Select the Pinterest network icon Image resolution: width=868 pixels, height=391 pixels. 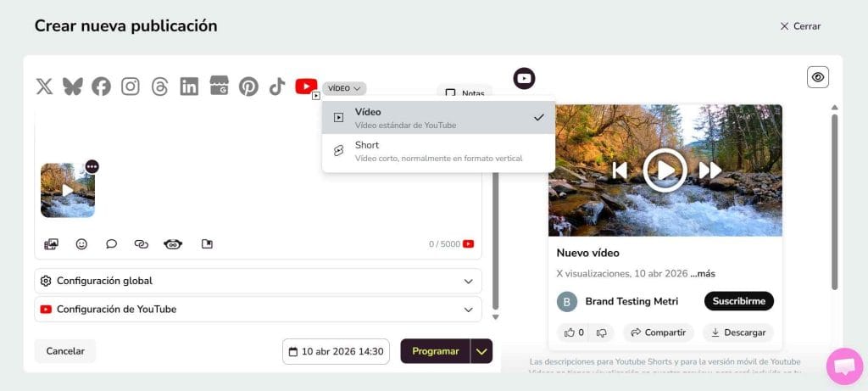click(248, 87)
